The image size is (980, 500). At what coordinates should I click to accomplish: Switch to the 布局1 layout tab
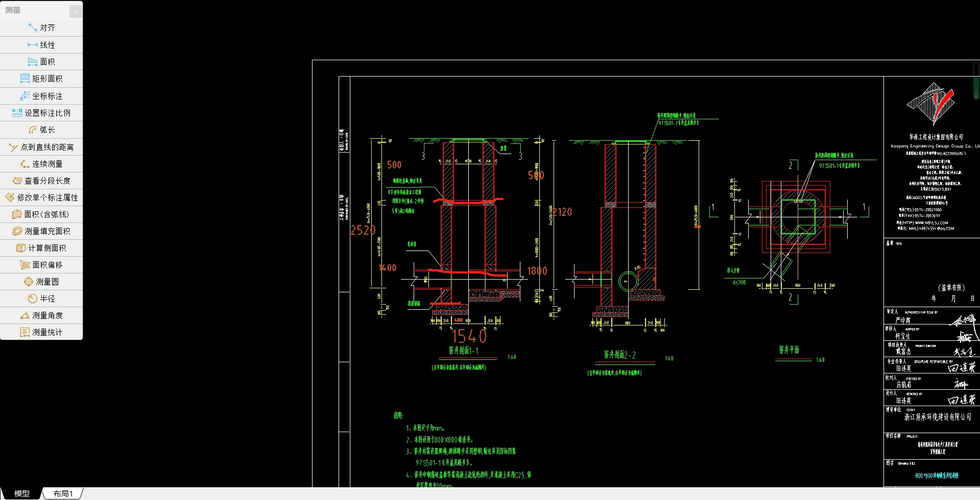click(63, 493)
